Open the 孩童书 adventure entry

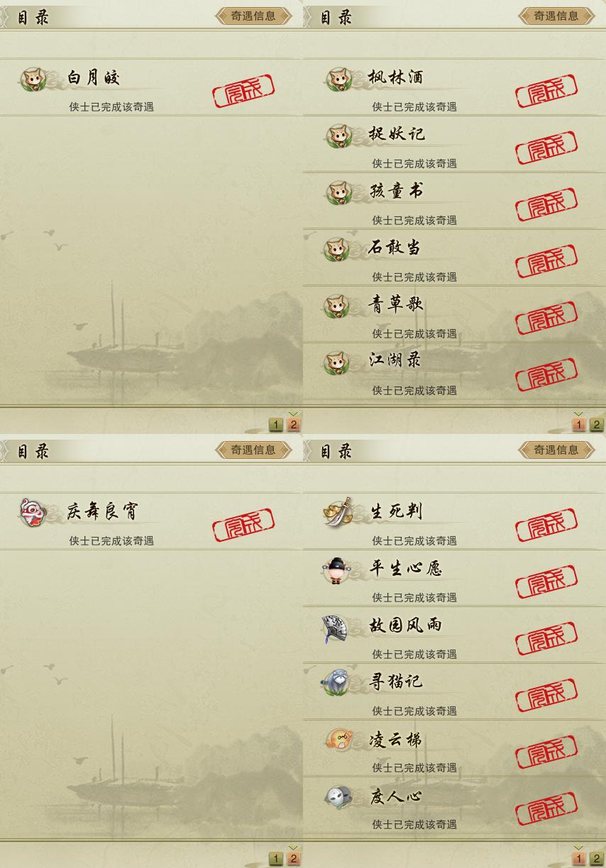[x=454, y=201]
